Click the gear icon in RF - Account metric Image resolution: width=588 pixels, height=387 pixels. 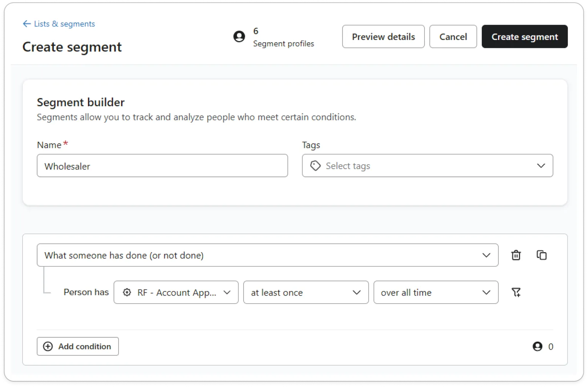click(x=127, y=292)
